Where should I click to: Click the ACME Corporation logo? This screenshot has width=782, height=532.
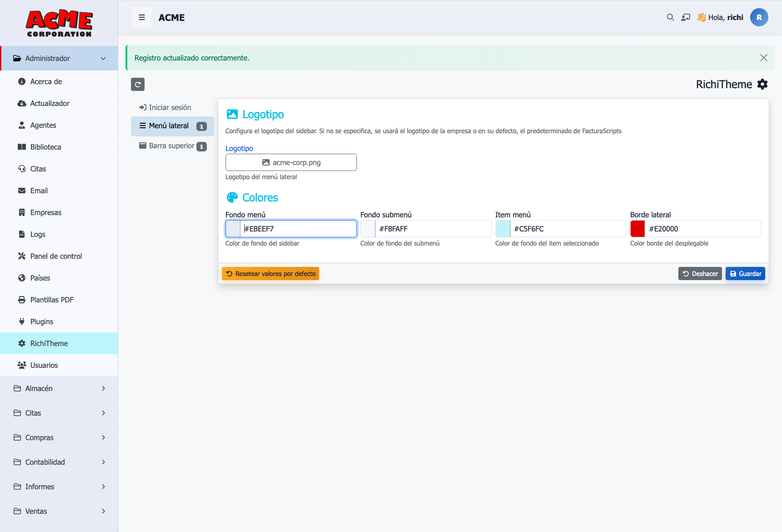[x=59, y=23]
